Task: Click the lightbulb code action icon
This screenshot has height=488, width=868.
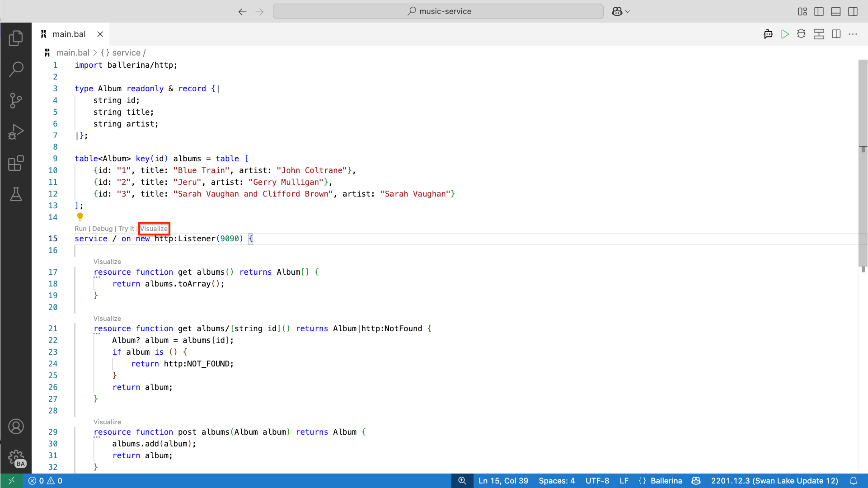Action: (80, 217)
